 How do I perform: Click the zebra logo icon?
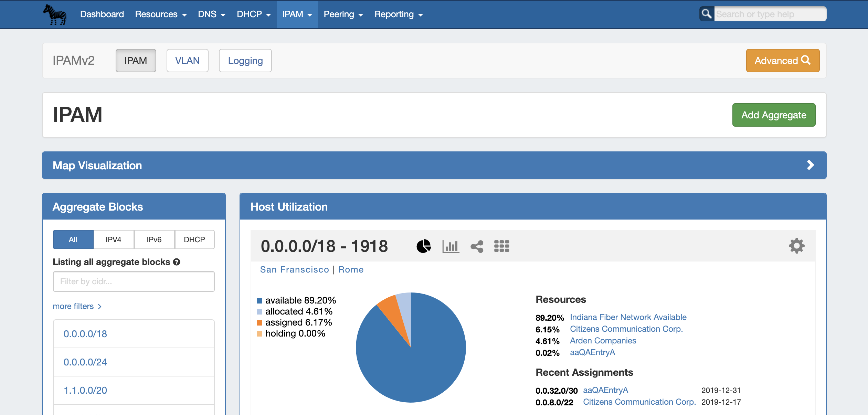[55, 14]
